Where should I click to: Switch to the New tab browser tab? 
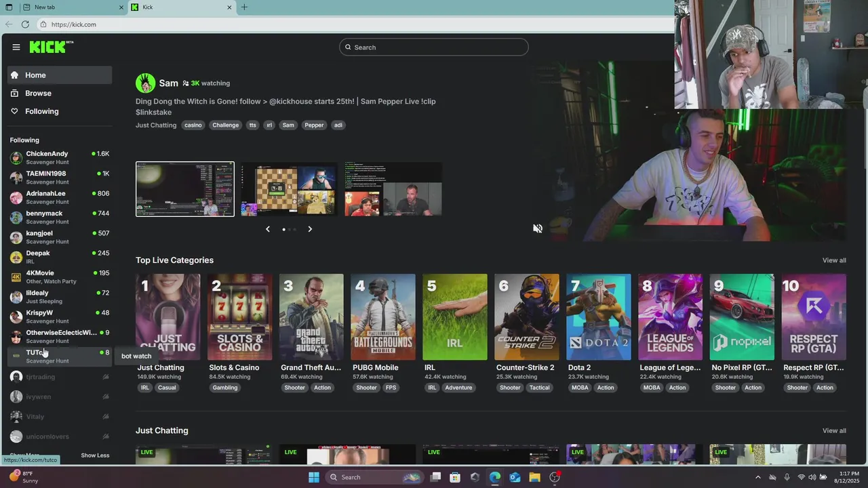point(73,7)
